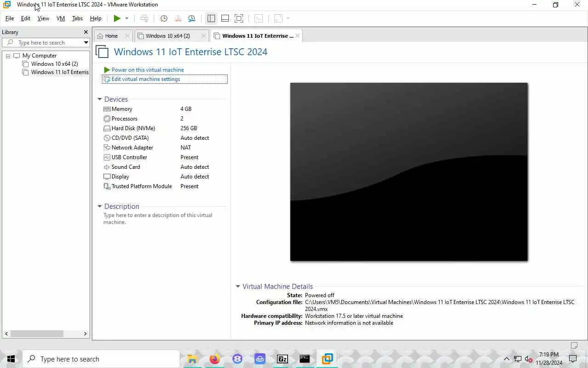
Task: Click Edit virtual machine settings link
Action: click(146, 79)
